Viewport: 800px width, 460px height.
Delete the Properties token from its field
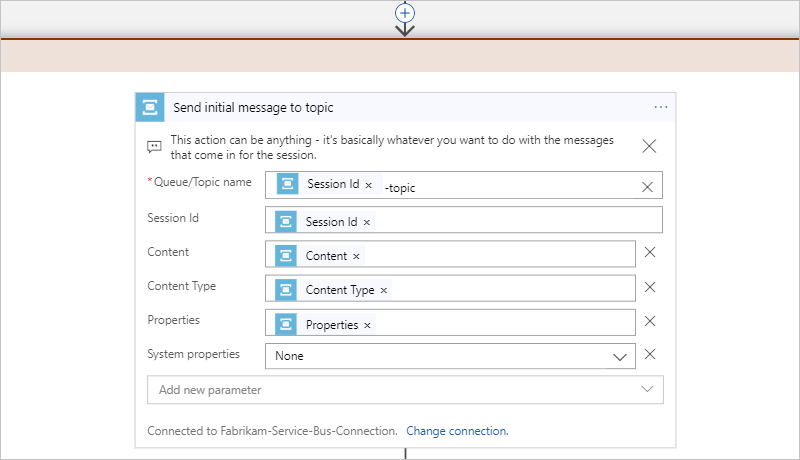pos(367,325)
